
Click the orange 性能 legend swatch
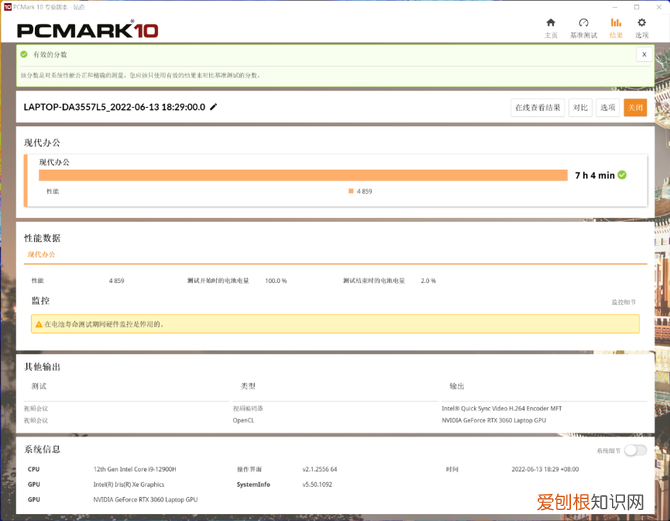[351, 190]
